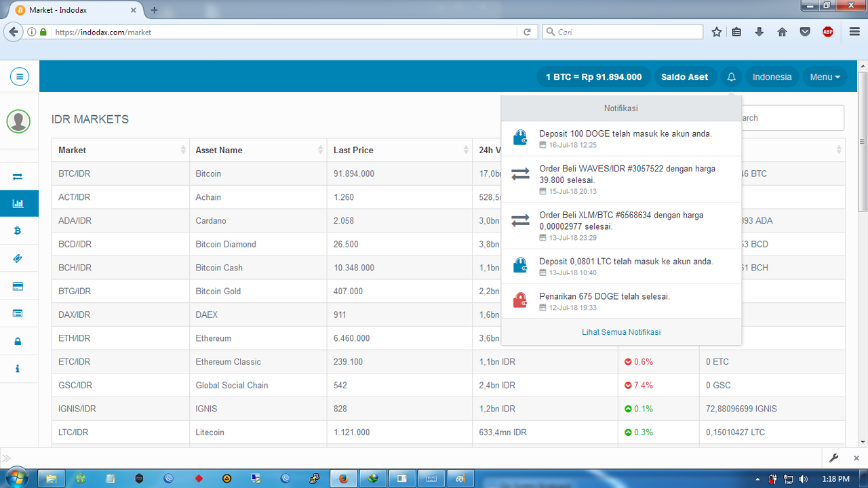Open the downloads arrow icon
This screenshot has height=488, width=868.
(x=759, y=32)
